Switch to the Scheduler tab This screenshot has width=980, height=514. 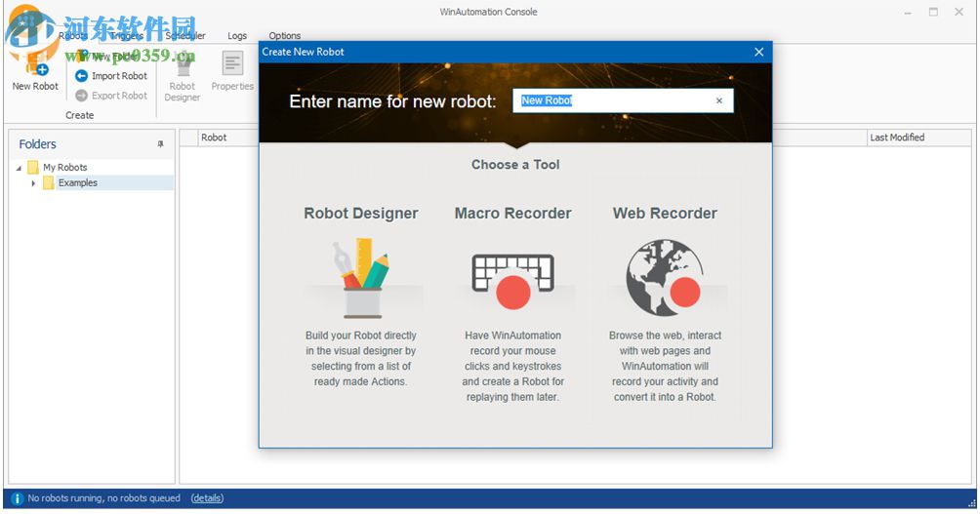[185, 35]
